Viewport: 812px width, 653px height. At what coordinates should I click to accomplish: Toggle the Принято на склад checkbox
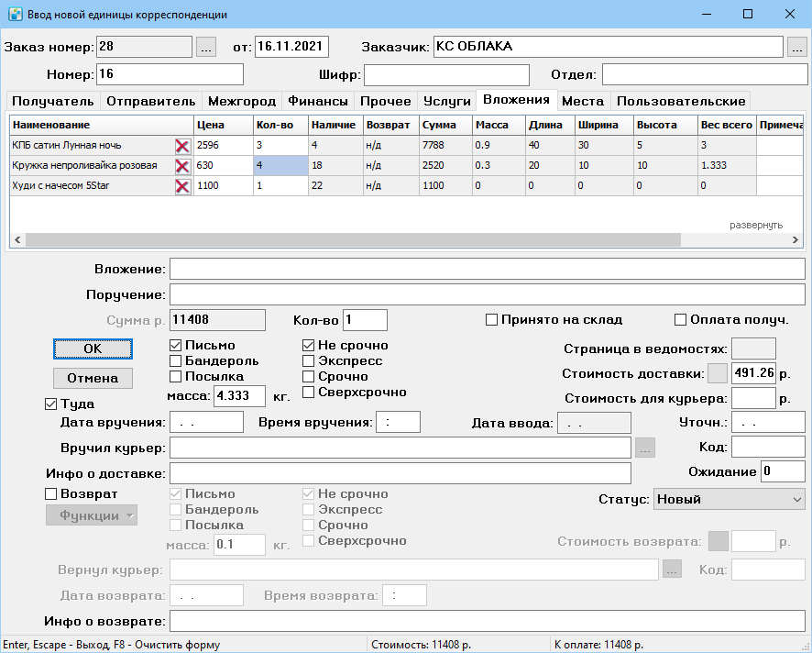pos(491,320)
